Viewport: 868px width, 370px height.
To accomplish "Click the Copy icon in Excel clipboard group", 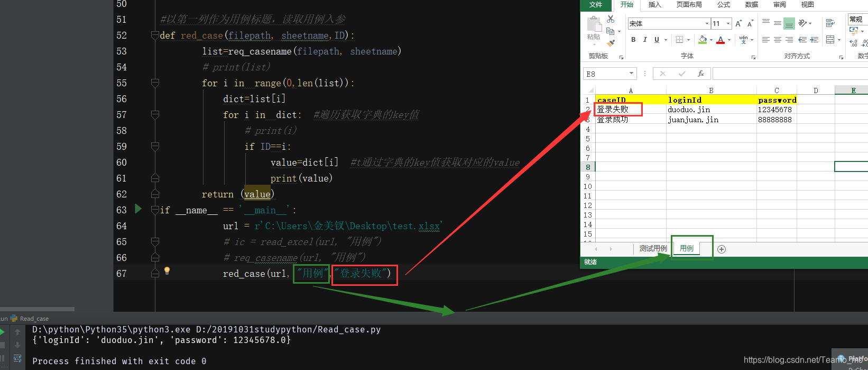I will tap(611, 31).
